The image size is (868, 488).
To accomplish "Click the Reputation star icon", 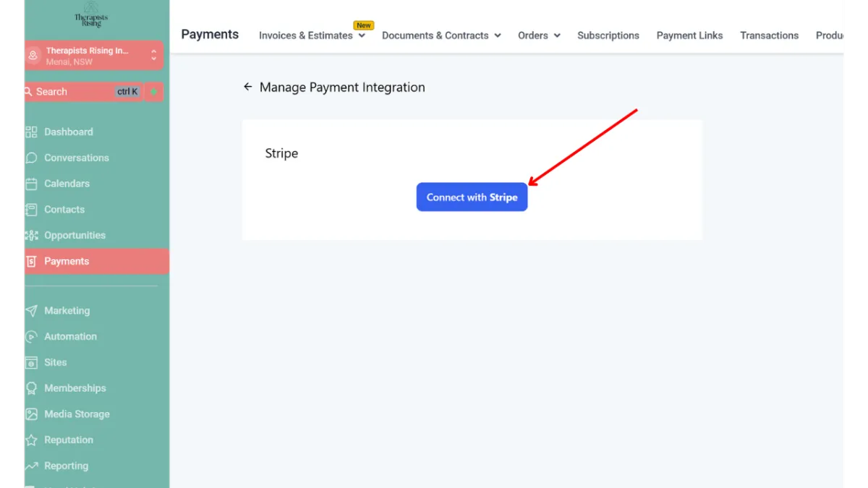I will [31, 440].
